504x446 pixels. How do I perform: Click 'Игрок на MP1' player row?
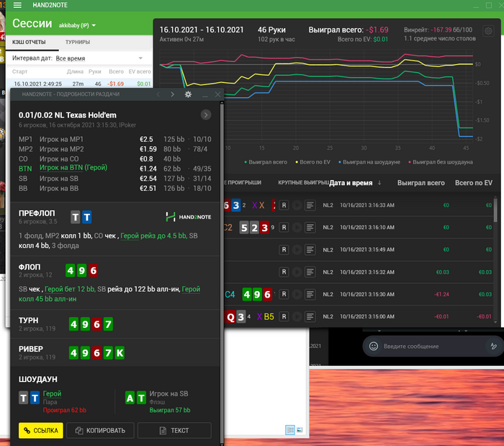(x=115, y=139)
